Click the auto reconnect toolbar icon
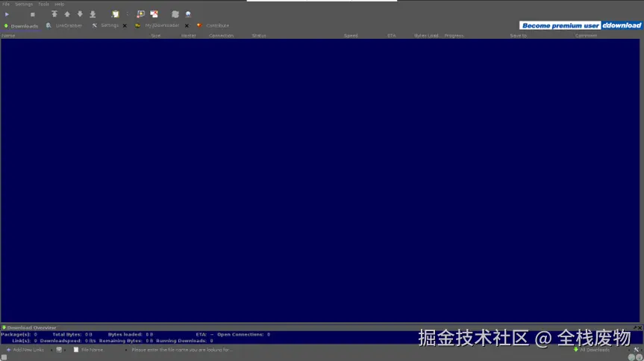The image size is (644, 361). (x=140, y=14)
